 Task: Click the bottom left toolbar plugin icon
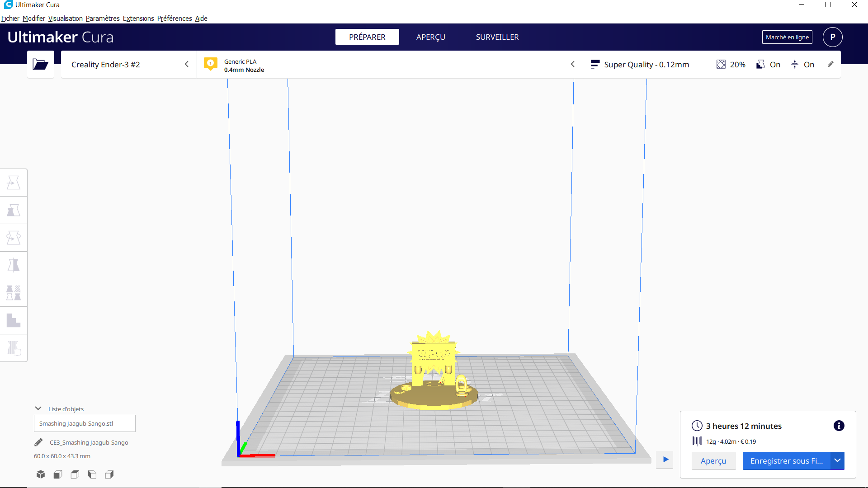tap(14, 348)
